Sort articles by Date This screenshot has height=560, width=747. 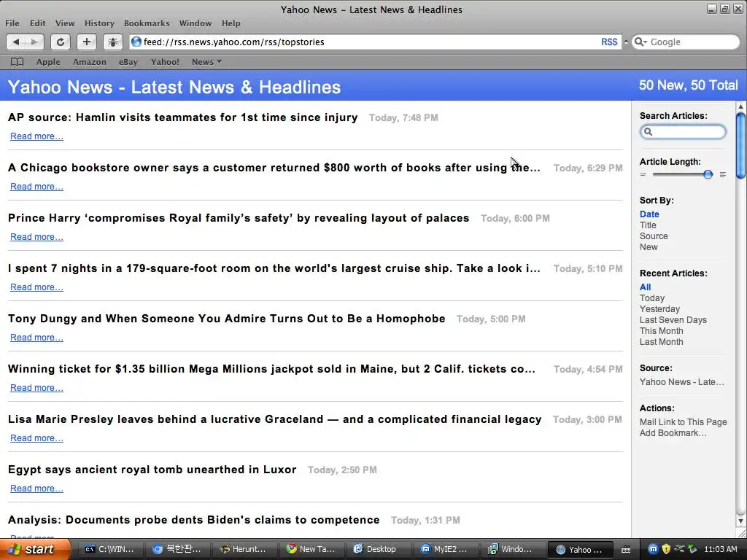(x=649, y=214)
